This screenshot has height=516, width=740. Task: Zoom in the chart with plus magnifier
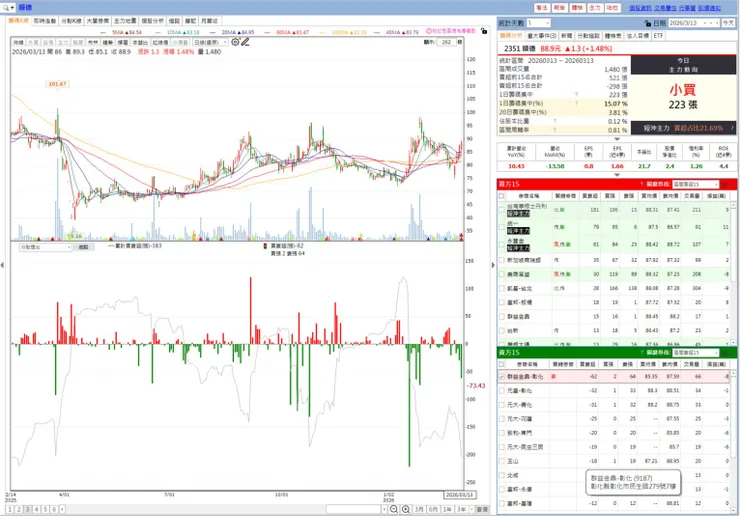[405, 509]
